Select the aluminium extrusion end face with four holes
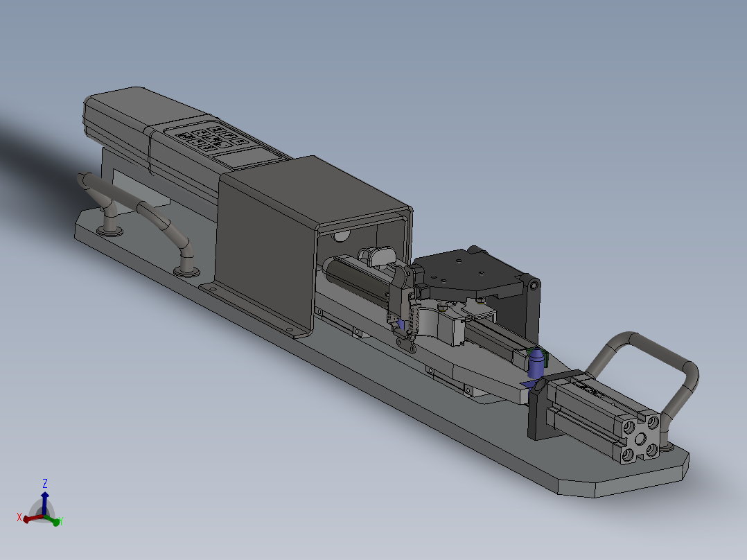 [x=640, y=439]
